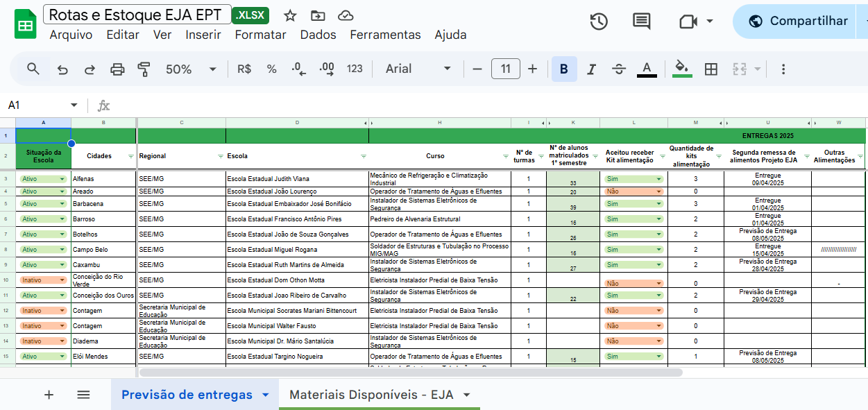This screenshot has width=868, height=410.
Task: Undo the last action
Action: (62, 69)
